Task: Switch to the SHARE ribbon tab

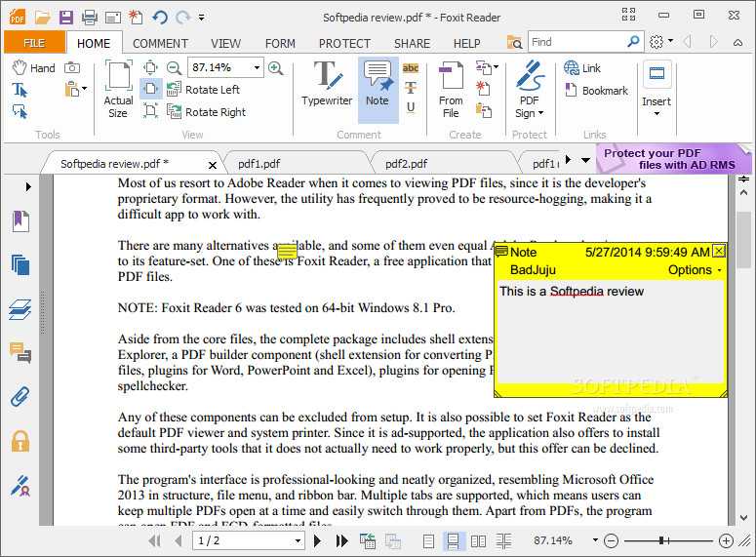Action: pyautogui.click(x=413, y=43)
